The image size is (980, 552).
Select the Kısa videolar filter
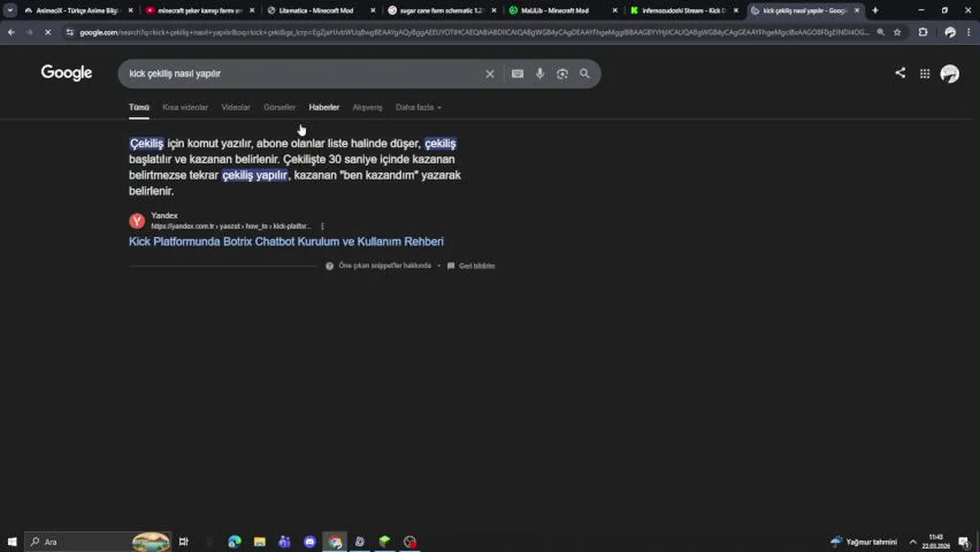point(185,107)
